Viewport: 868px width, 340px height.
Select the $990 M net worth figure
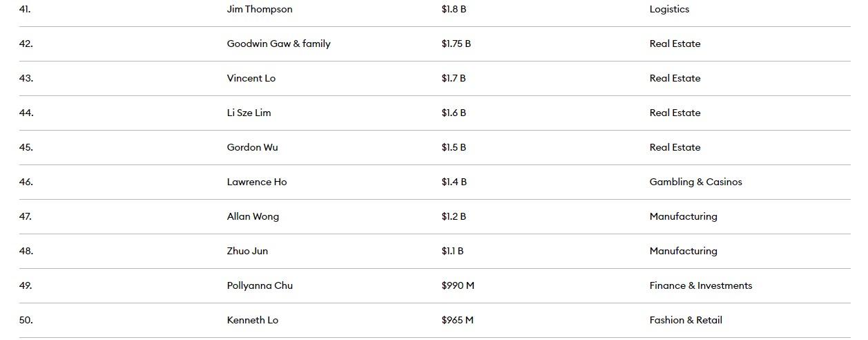pos(457,285)
